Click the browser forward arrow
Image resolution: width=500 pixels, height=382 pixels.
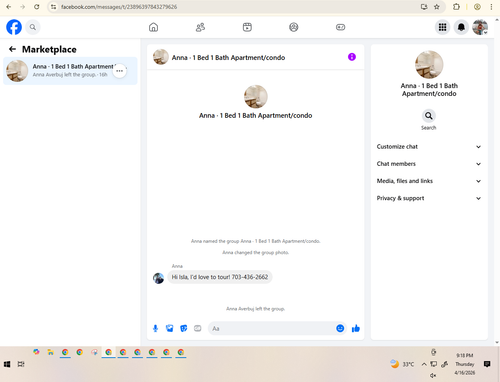click(22, 7)
